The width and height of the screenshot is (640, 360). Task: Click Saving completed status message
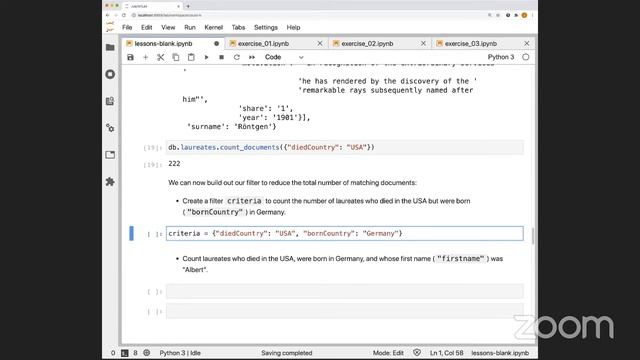pos(287,353)
